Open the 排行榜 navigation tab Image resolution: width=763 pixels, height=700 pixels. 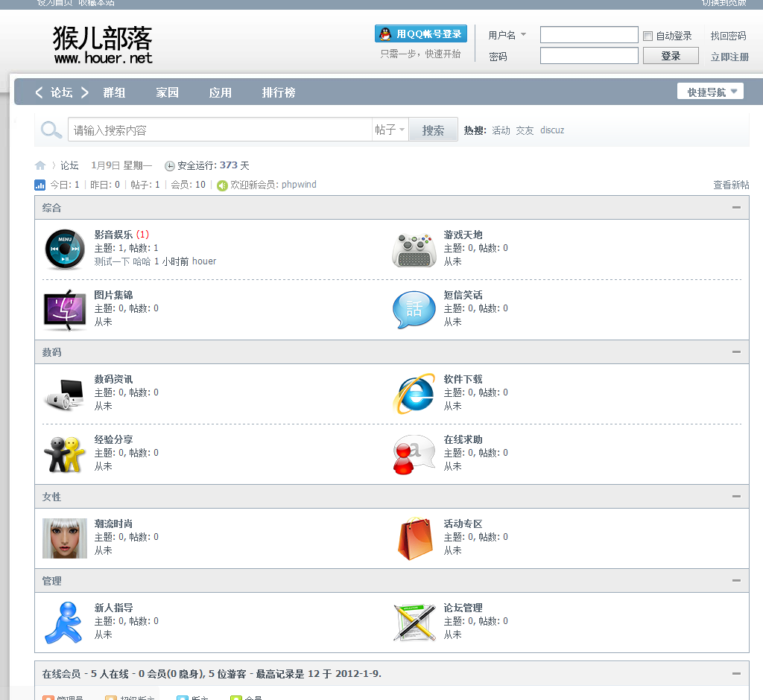click(x=279, y=92)
